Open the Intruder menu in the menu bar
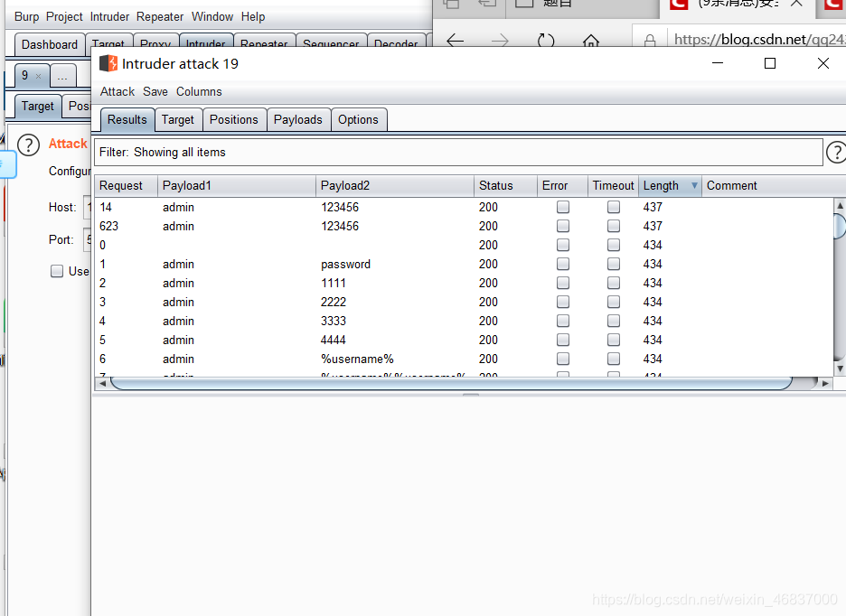The height and width of the screenshot is (616, 846). tap(109, 17)
